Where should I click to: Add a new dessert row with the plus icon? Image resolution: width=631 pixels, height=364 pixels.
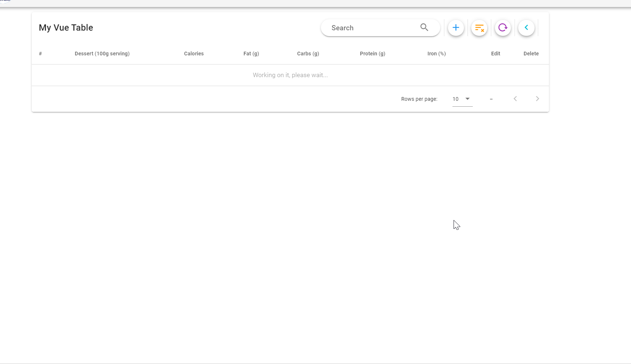[x=455, y=28]
